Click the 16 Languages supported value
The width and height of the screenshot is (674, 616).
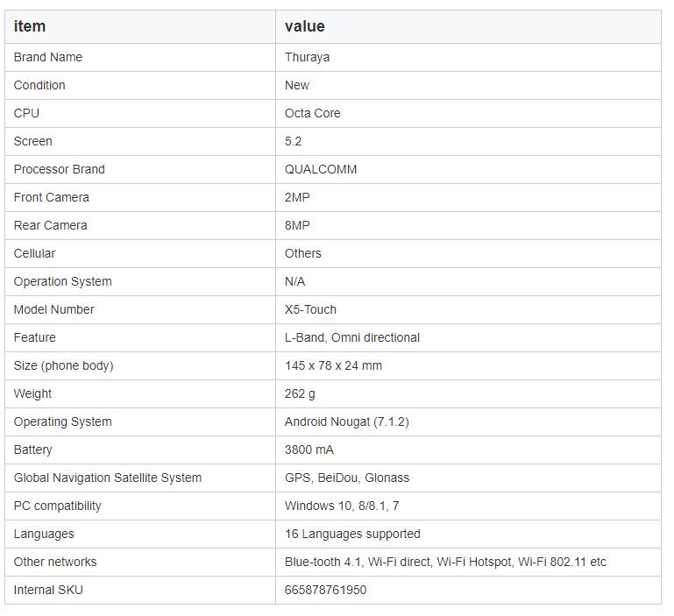[x=352, y=534]
